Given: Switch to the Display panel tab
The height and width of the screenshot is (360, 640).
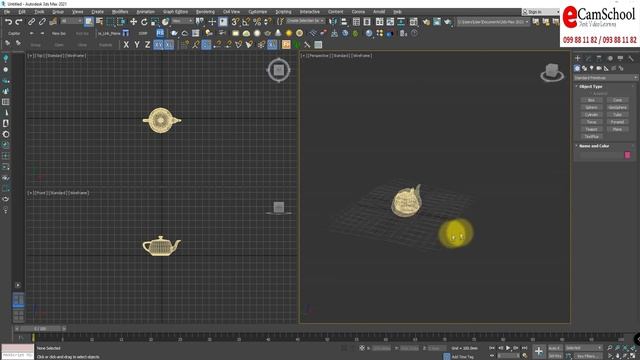Looking at the screenshot, I should (620, 58).
